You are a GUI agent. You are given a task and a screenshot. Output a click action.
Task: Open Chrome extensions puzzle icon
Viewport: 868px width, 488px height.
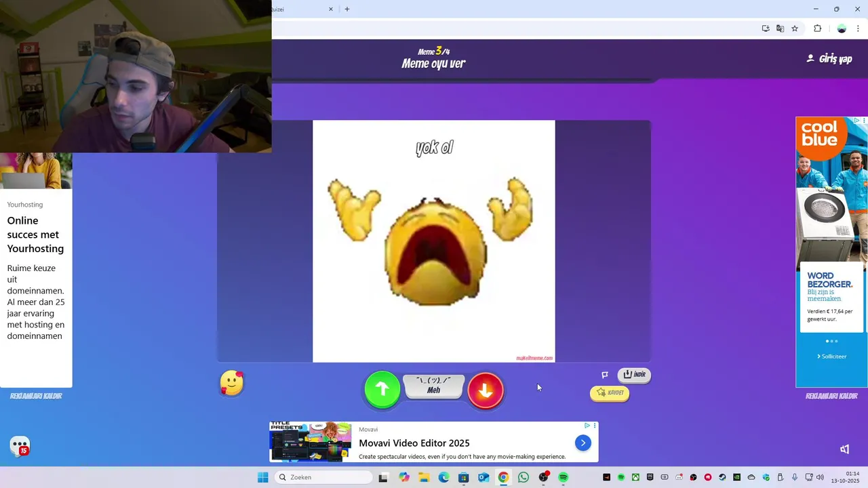(x=817, y=28)
